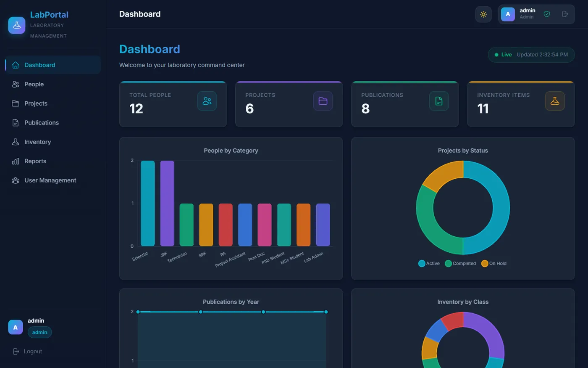This screenshot has height=368, width=588.
Task: Click the document icon on Publications card
Action: 439,101
